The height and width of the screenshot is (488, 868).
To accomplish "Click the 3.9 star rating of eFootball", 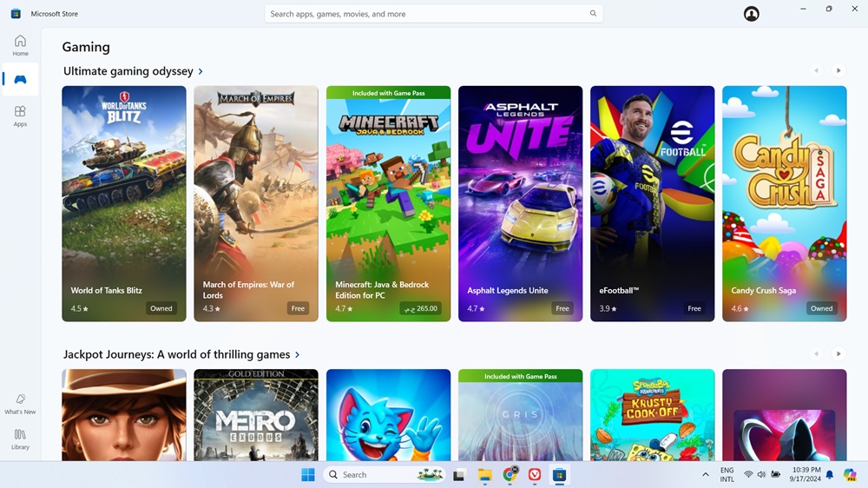I will (x=608, y=308).
